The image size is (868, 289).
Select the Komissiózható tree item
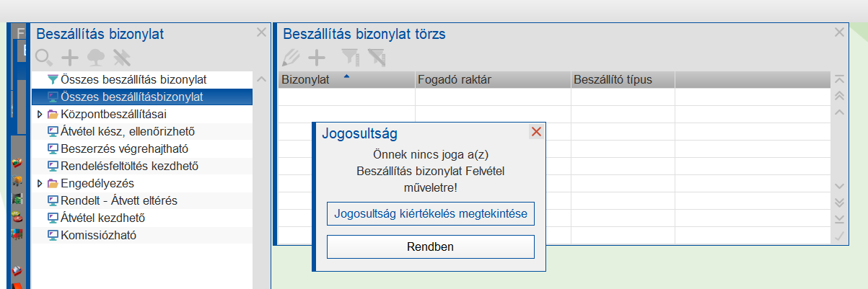click(99, 235)
